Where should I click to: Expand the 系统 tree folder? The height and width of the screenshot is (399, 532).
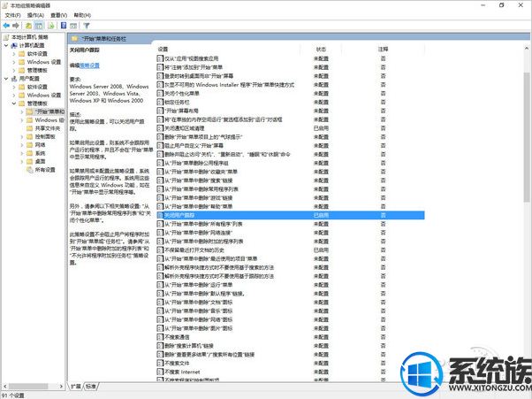point(22,153)
